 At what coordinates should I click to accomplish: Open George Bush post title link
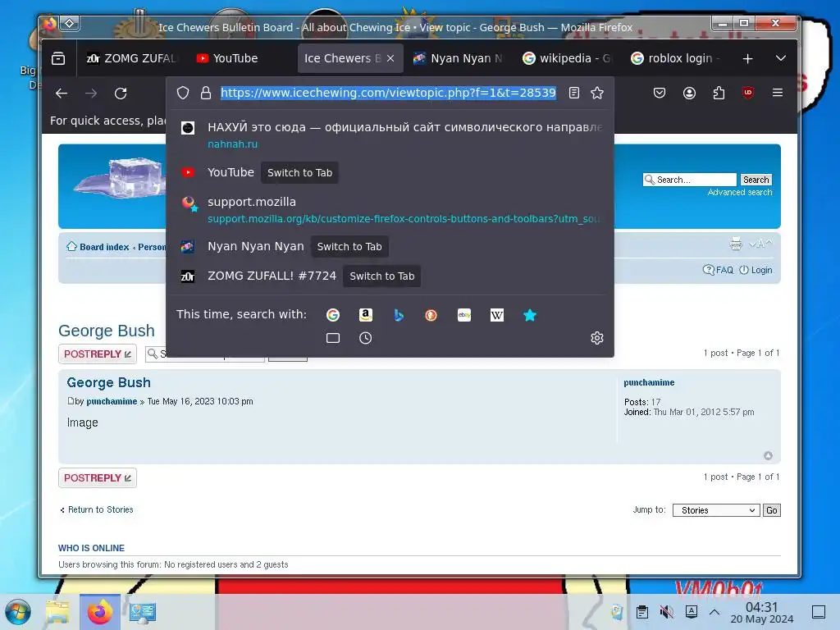(x=109, y=382)
